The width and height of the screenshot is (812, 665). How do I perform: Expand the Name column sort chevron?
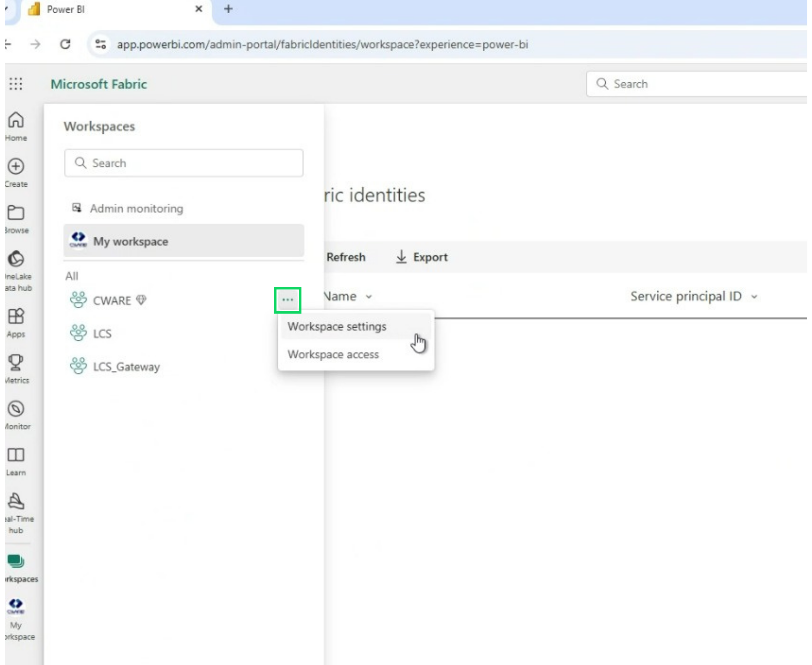369,297
